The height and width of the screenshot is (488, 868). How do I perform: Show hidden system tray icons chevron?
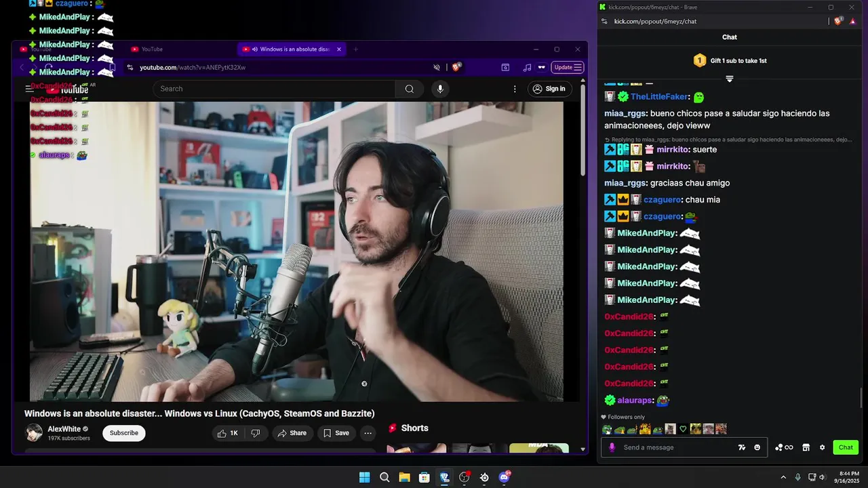pos(785,477)
